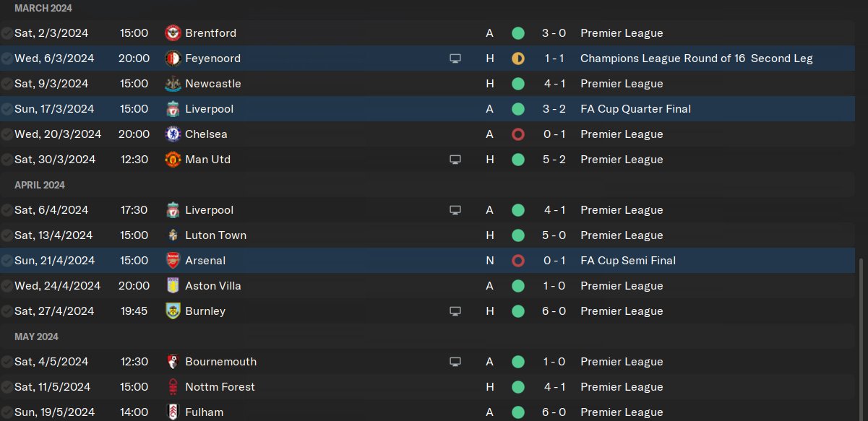The height and width of the screenshot is (421, 868).
Task: Click the Aston Villa club crest
Action: [173, 286]
